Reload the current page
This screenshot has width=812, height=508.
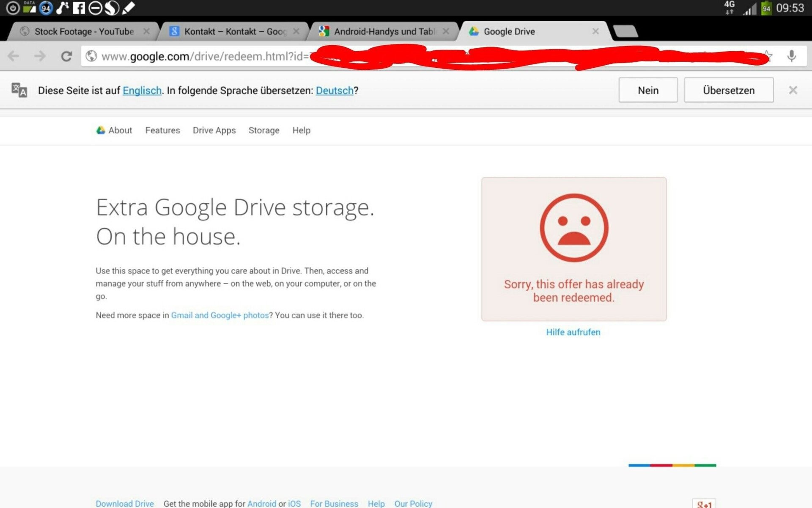pyautogui.click(x=66, y=56)
